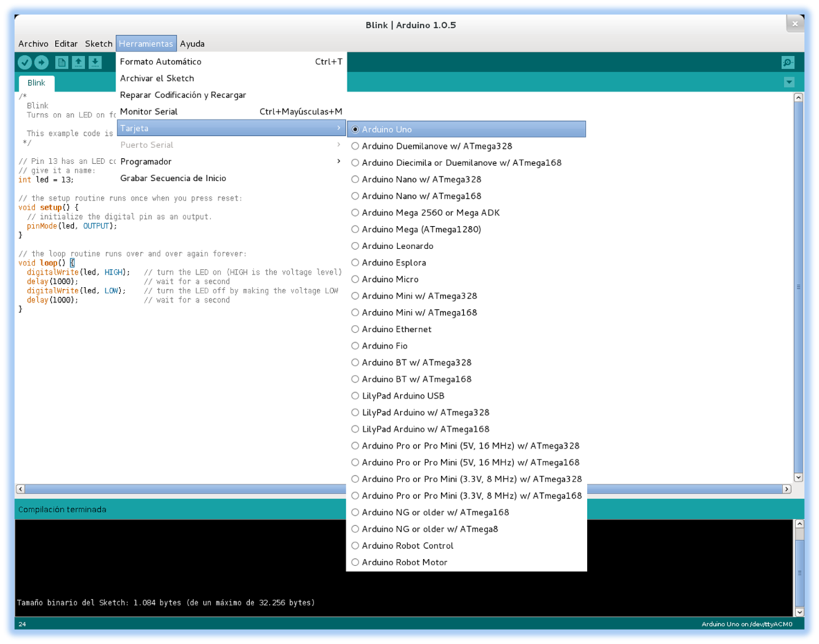This screenshot has width=819, height=644.
Task: Click the 'int led = 13;' code line
Action: coord(46,180)
